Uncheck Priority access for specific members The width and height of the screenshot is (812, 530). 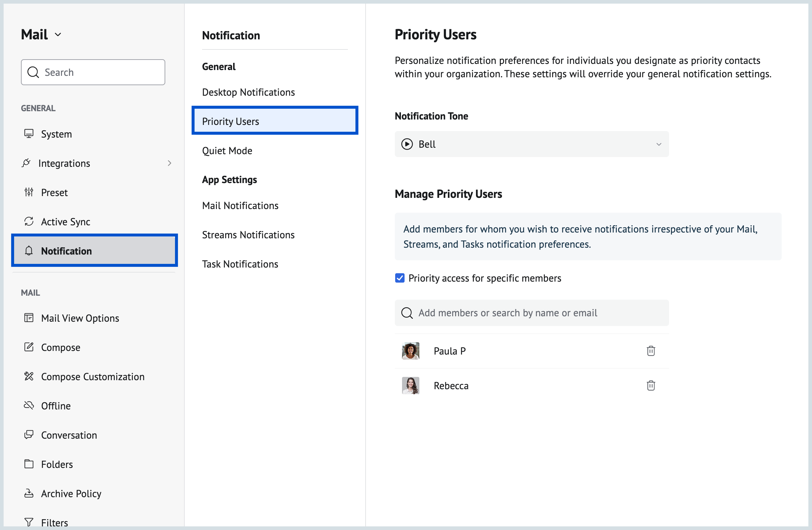click(x=400, y=278)
